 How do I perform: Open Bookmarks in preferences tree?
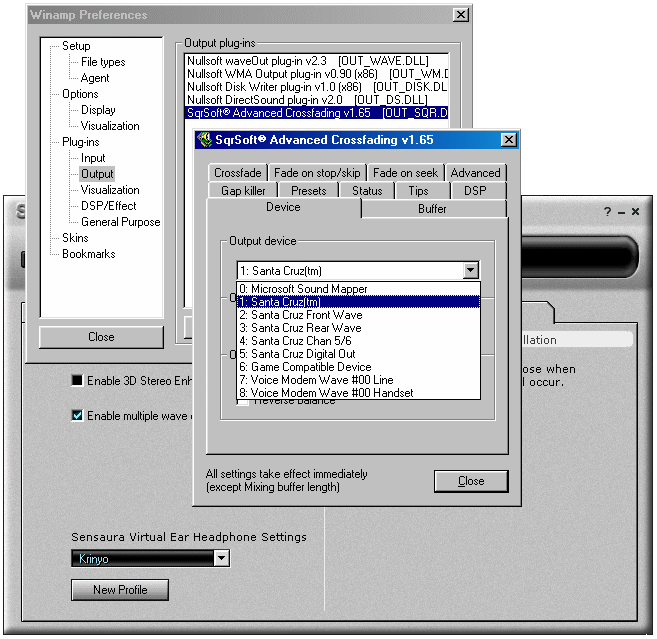88,254
